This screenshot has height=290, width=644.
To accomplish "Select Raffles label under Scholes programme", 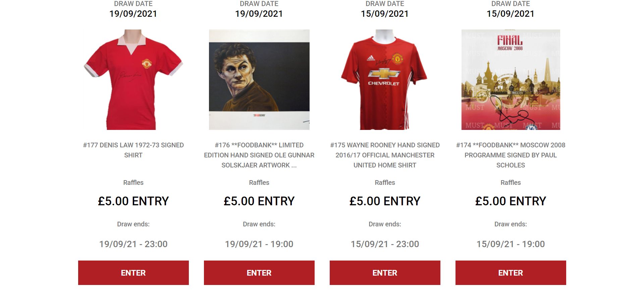I will [x=511, y=183].
